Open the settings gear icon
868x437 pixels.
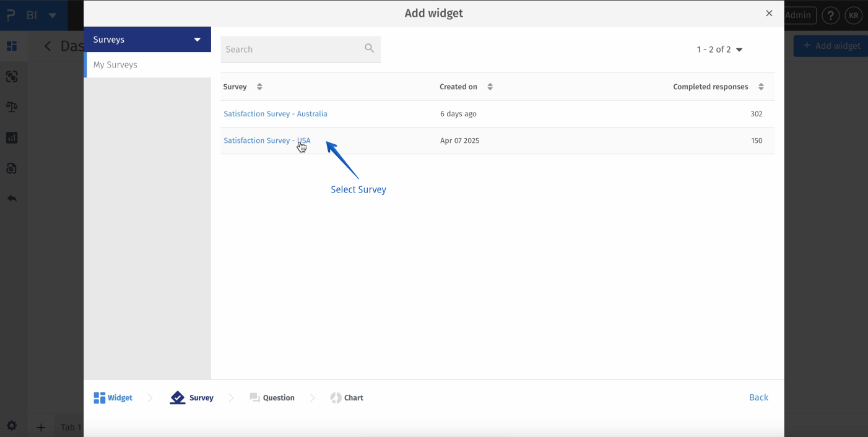[12, 426]
